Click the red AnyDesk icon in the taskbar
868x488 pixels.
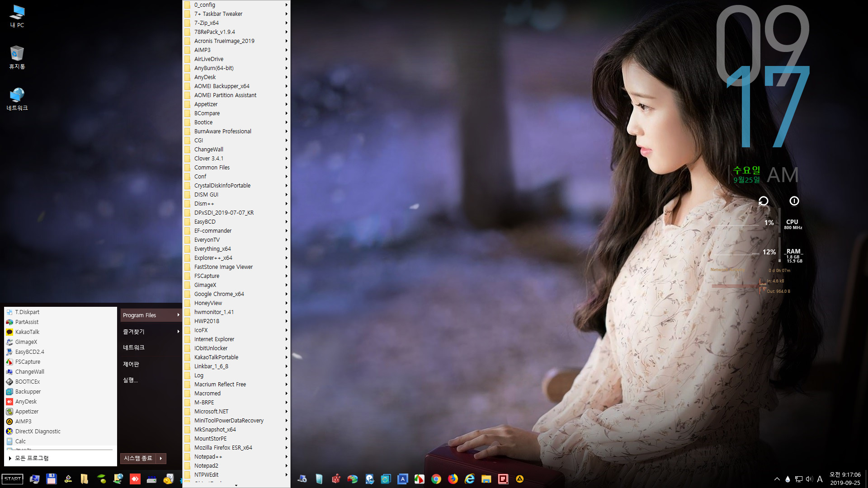pos(135,479)
